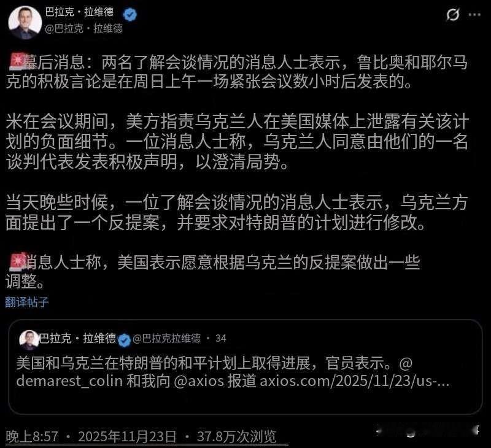Open the 37.8万次浏览 view count
This screenshot has height=448, width=491.
pos(236,437)
